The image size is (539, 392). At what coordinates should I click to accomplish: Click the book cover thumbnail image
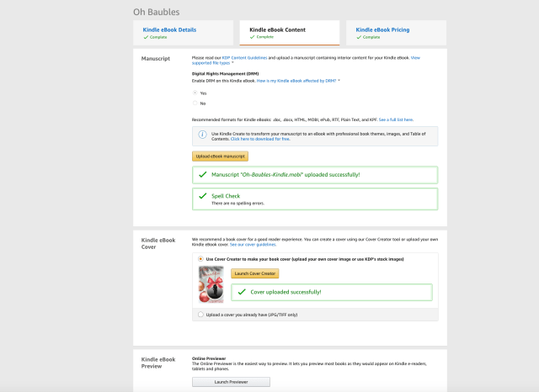point(210,285)
